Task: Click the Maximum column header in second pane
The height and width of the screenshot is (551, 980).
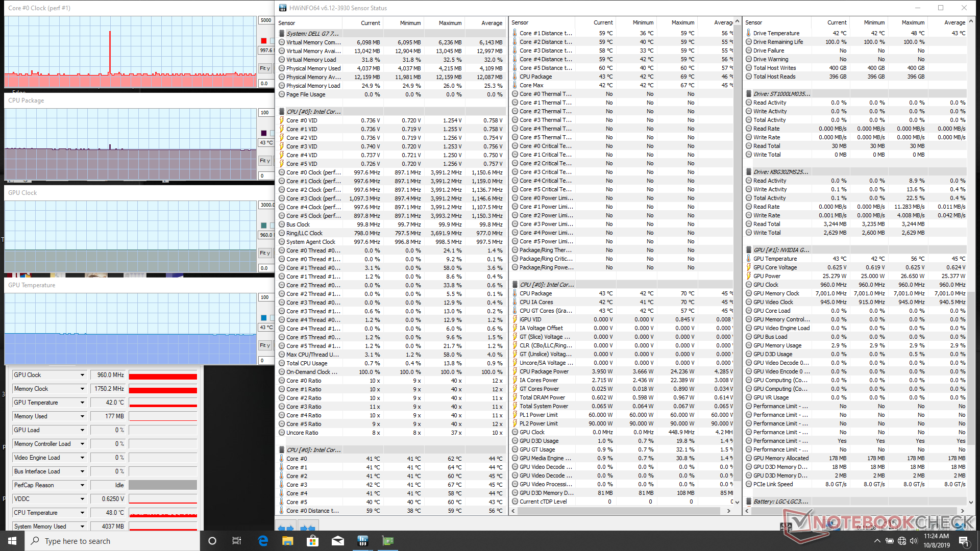Action: click(676, 22)
